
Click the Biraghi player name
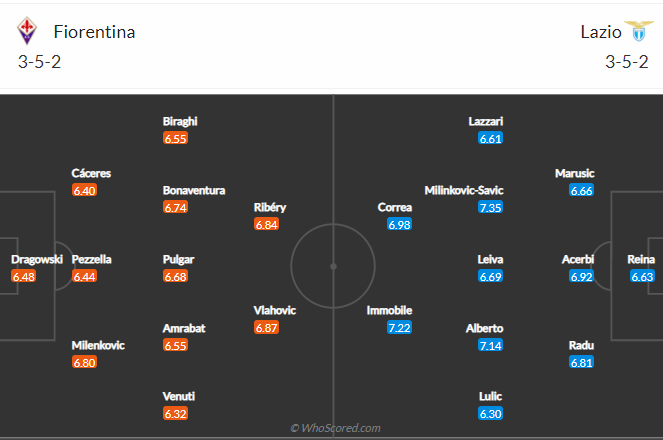tap(180, 121)
